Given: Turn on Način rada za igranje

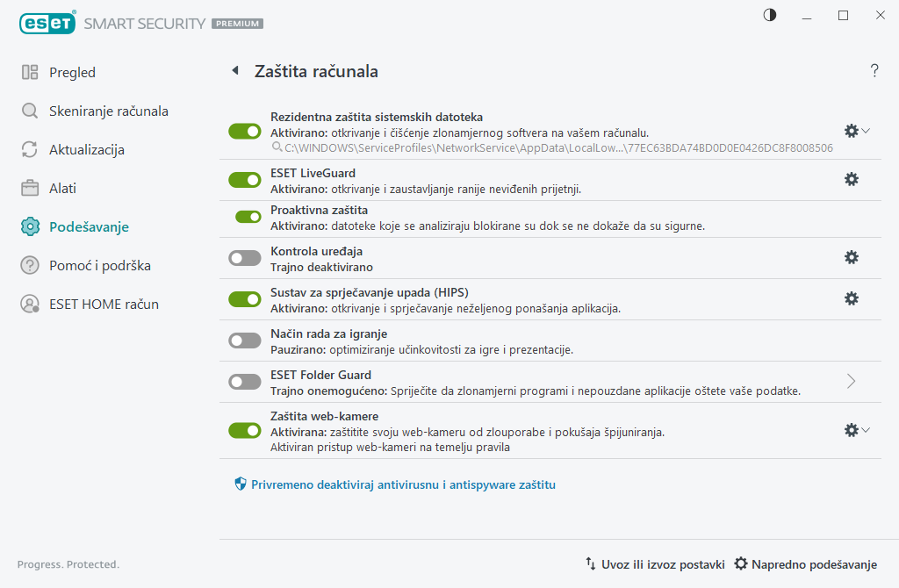Looking at the screenshot, I should tap(244, 340).
